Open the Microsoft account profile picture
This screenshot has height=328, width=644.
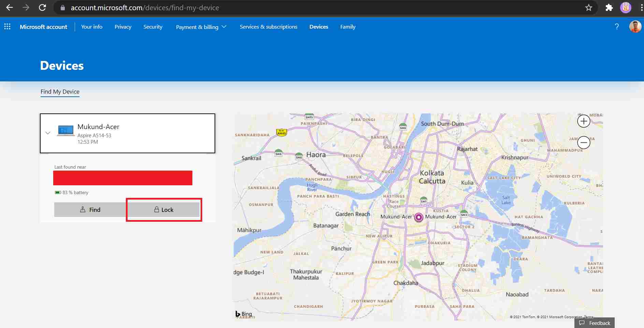click(635, 27)
